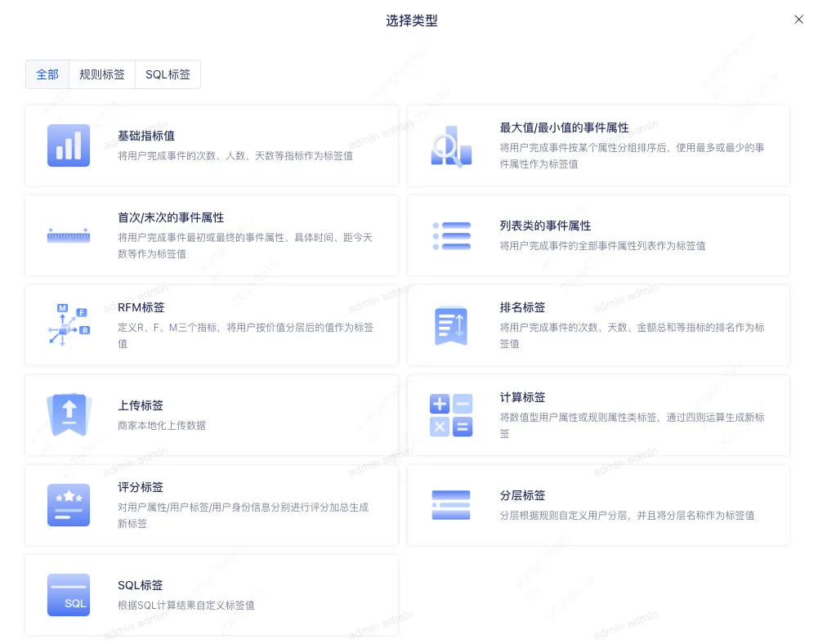Viewport: 818px width, 644px height.
Task: Click the RFM标签 axes icon
Action: (69, 324)
